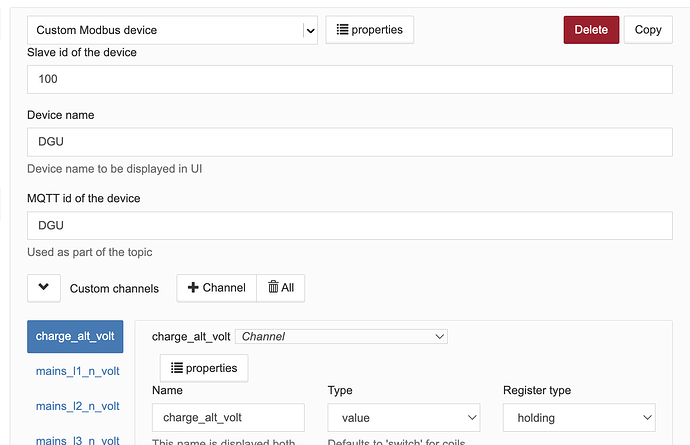Viewport: 690px width, 445px height.
Task: Collapse the Custom channels section
Action: (x=44, y=288)
